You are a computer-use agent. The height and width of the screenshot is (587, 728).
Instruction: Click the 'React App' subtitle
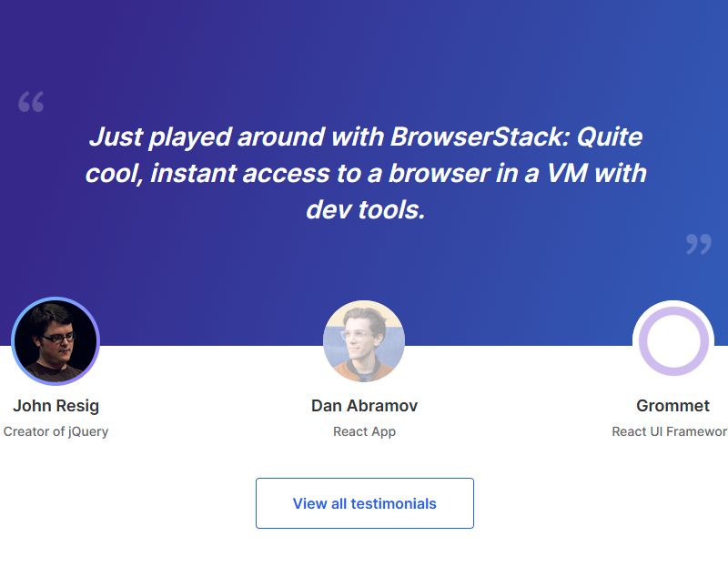pyautogui.click(x=364, y=431)
